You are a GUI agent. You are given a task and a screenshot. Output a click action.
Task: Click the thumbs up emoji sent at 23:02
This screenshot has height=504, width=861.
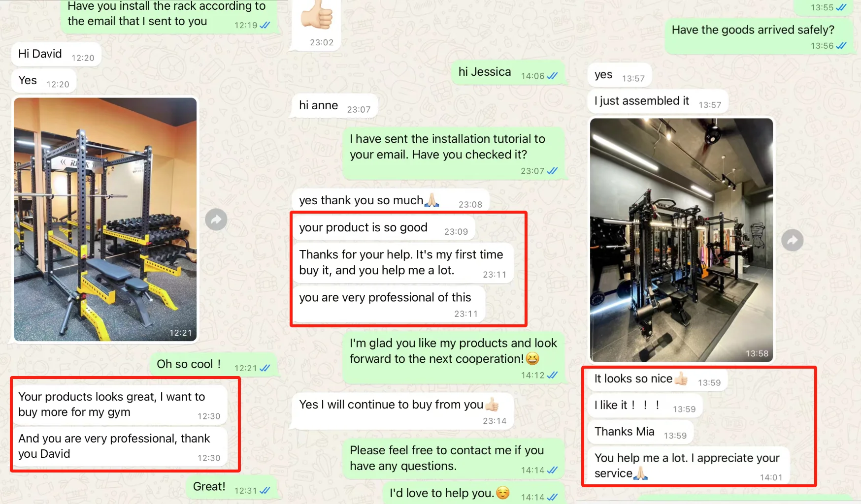point(317,15)
